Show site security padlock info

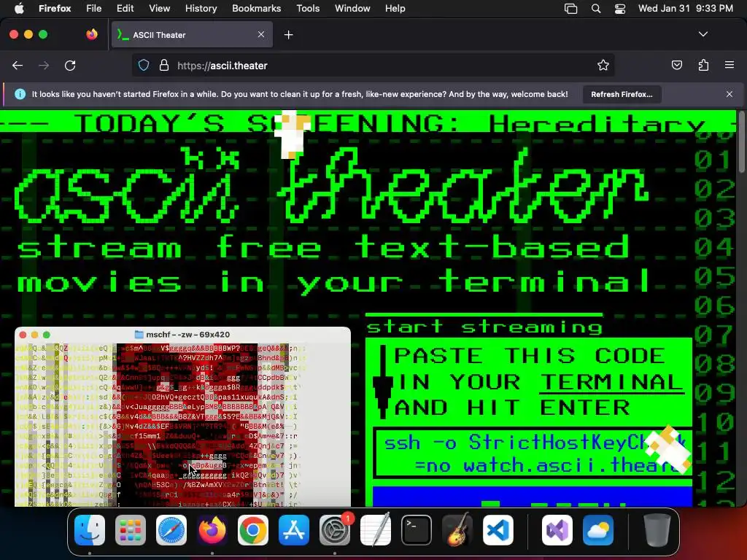(x=164, y=65)
